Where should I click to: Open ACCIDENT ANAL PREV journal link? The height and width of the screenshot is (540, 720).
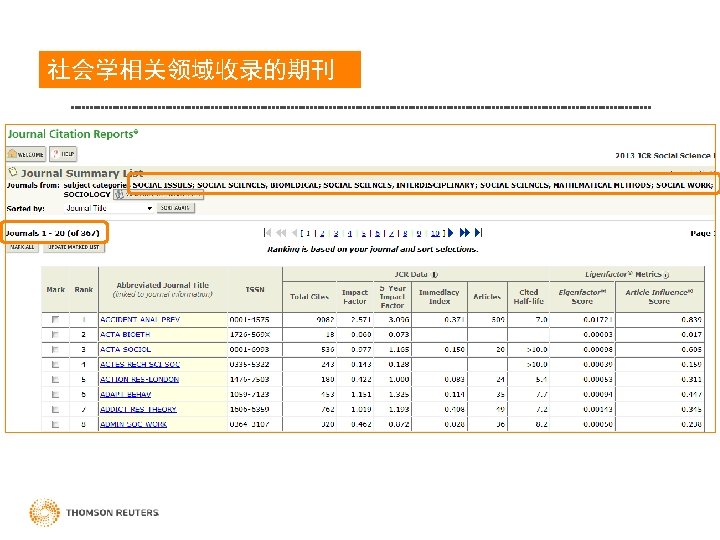140,320
